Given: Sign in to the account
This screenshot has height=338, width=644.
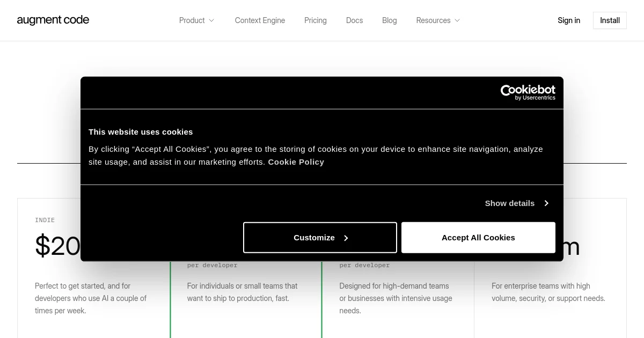Looking at the screenshot, I should point(569,20).
